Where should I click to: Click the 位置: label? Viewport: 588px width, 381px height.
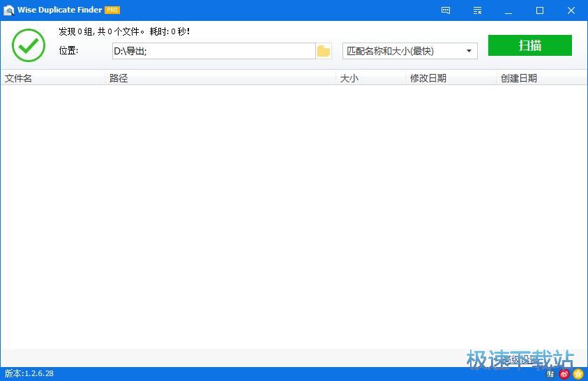point(68,50)
